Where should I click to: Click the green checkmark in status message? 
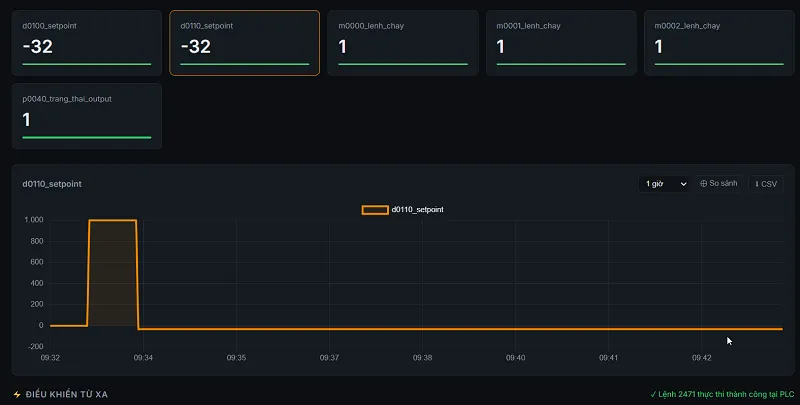point(653,394)
